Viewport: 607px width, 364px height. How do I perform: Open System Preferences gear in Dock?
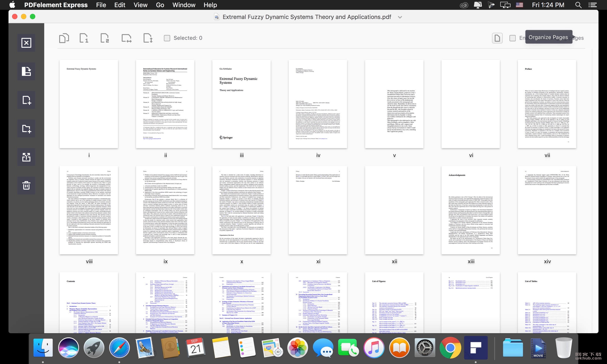425,347
